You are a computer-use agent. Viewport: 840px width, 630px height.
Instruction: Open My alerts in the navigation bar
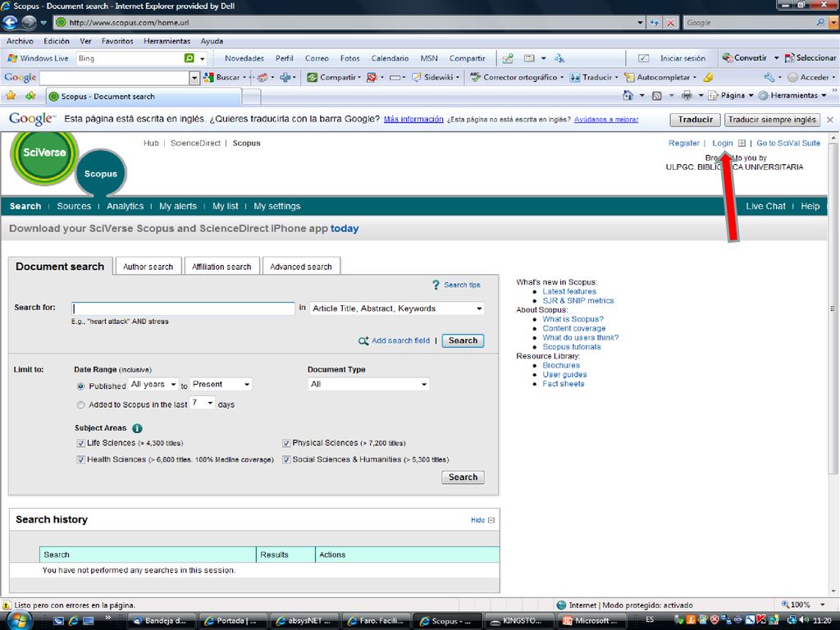[178, 206]
